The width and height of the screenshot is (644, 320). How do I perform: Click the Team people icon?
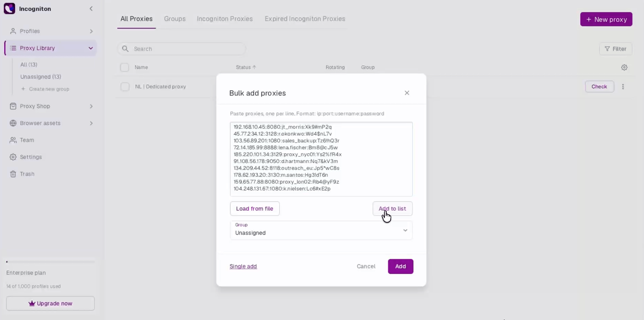coord(13,140)
